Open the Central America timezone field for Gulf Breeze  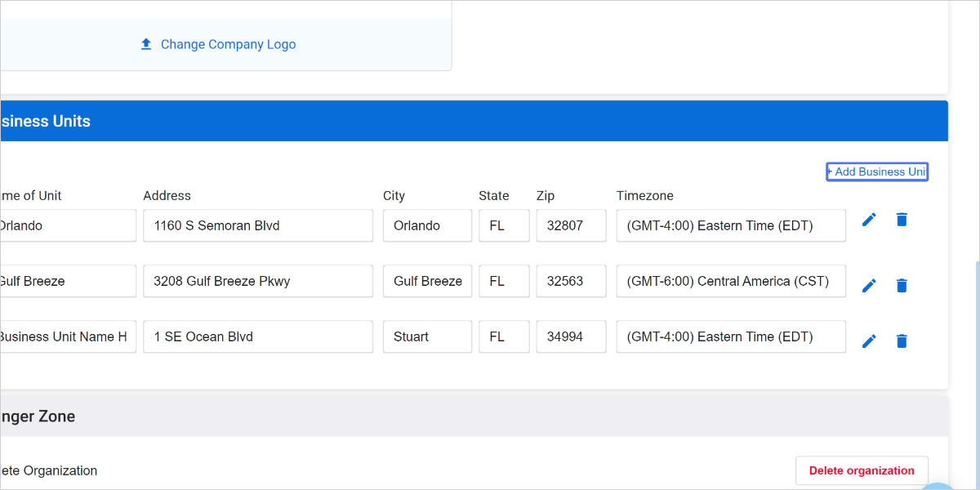tap(731, 281)
